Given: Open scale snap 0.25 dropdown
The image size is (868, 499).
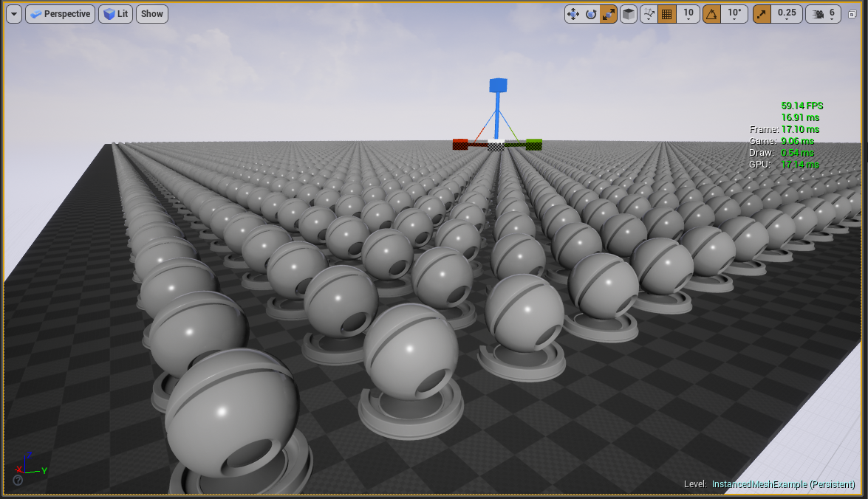Looking at the screenshot, I should [x=787, y=14].
